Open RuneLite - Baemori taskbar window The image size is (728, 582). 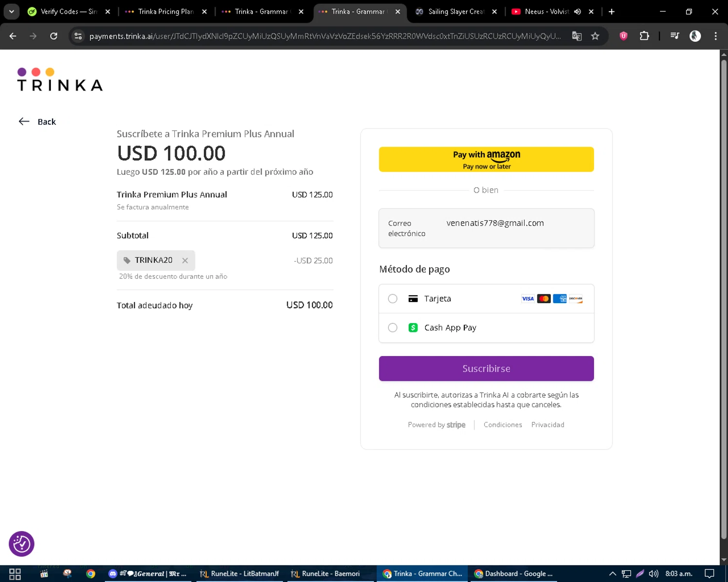[331, 574]
